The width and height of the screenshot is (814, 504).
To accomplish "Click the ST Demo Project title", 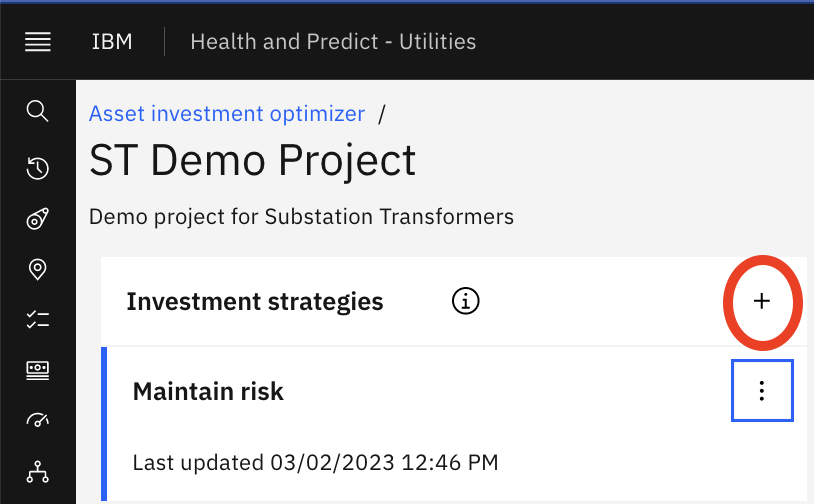I will click(x=252, y=161).
